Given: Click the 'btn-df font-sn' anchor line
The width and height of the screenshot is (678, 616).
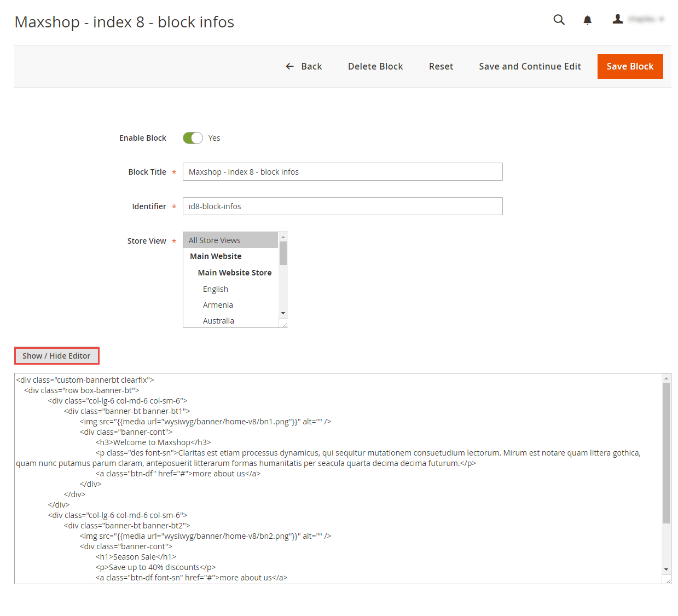Looking at the screenshot, I should pyautogui.click(x=192, y=578).
